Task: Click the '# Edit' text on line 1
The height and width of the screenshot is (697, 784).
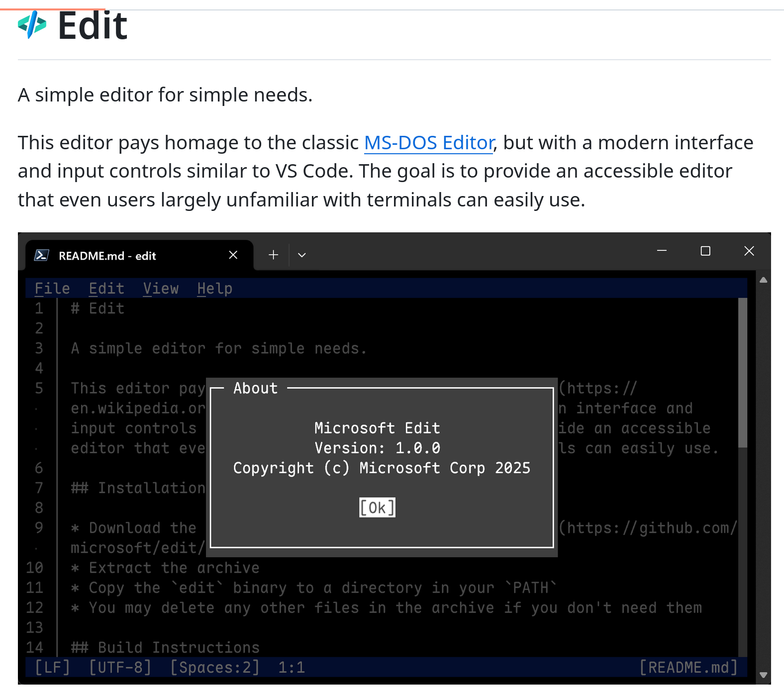Action: click(x=98, y=308)
